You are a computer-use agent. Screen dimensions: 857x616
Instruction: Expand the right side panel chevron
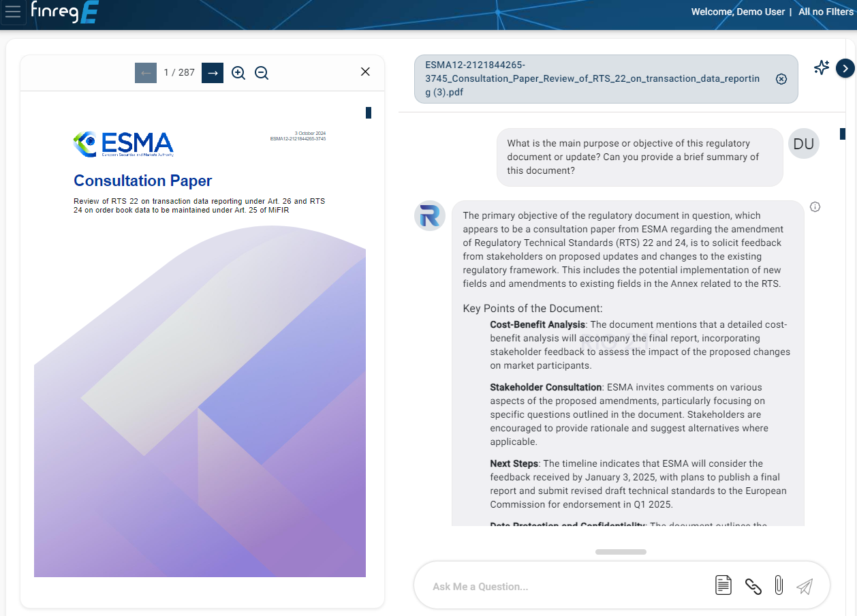pos(845,68)
